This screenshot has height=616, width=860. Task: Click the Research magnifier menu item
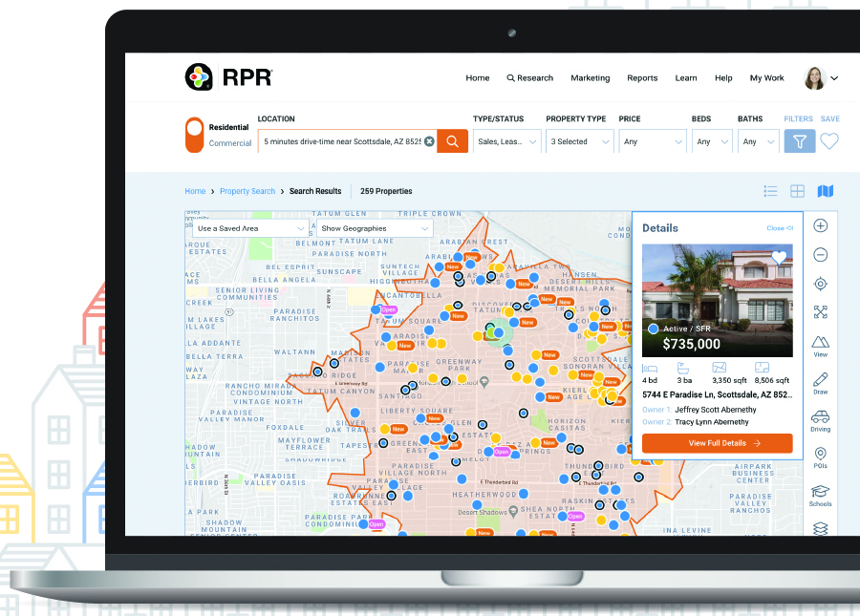click(529, 77)
